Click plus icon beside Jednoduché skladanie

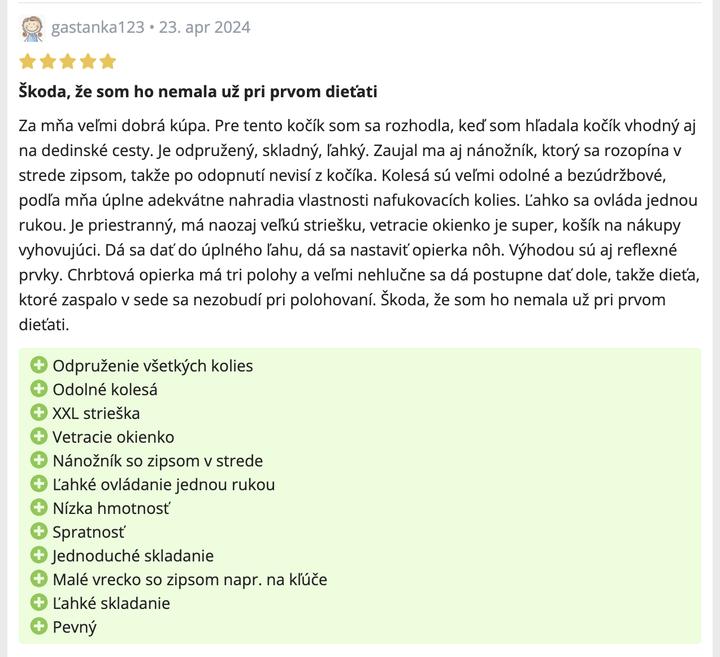[x=39, y=556]
